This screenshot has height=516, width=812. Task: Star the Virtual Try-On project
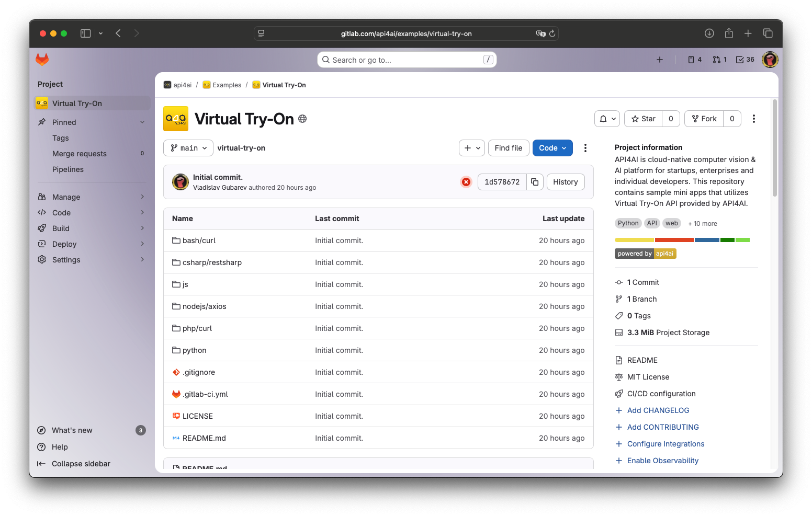(643, 119)
